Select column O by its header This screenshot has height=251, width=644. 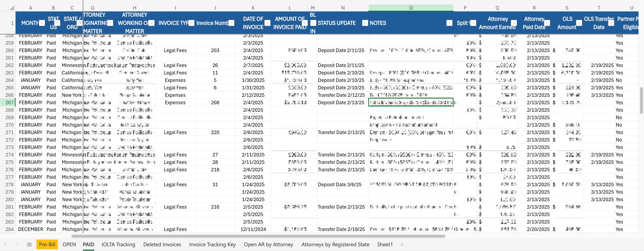point(411,8)
